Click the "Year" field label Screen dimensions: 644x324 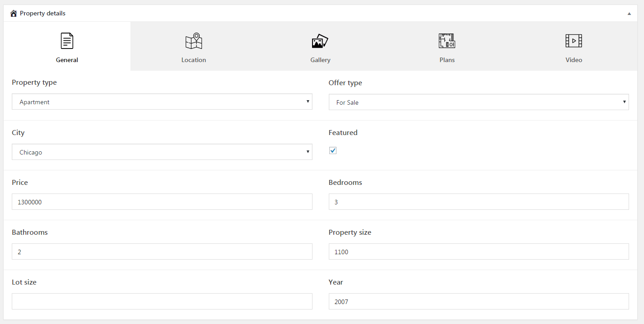pyautogui.click(x=336, y=282)
